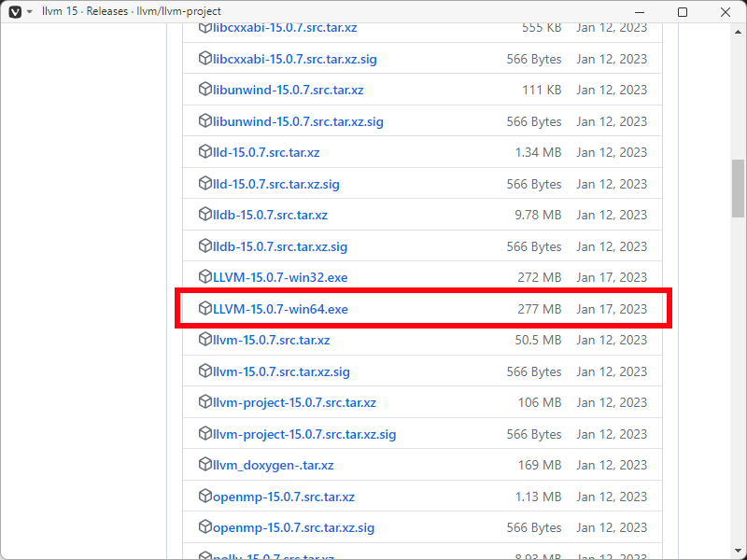Download LLVM-15.0.7-win32.exe installer

[280, 277]
